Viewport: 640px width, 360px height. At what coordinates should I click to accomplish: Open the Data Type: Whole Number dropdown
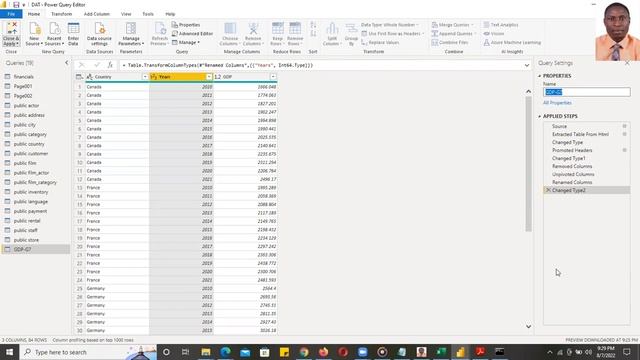tap(390, 25)
